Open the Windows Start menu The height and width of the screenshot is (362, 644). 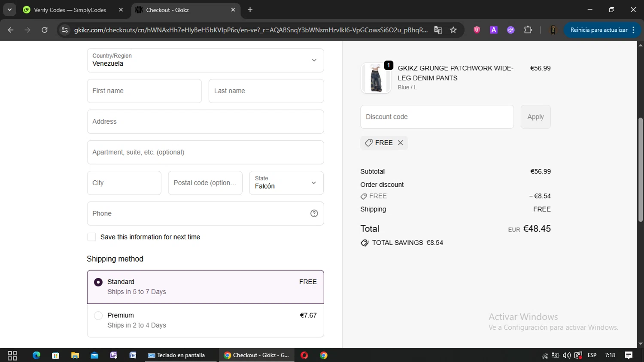pos(12,355)
